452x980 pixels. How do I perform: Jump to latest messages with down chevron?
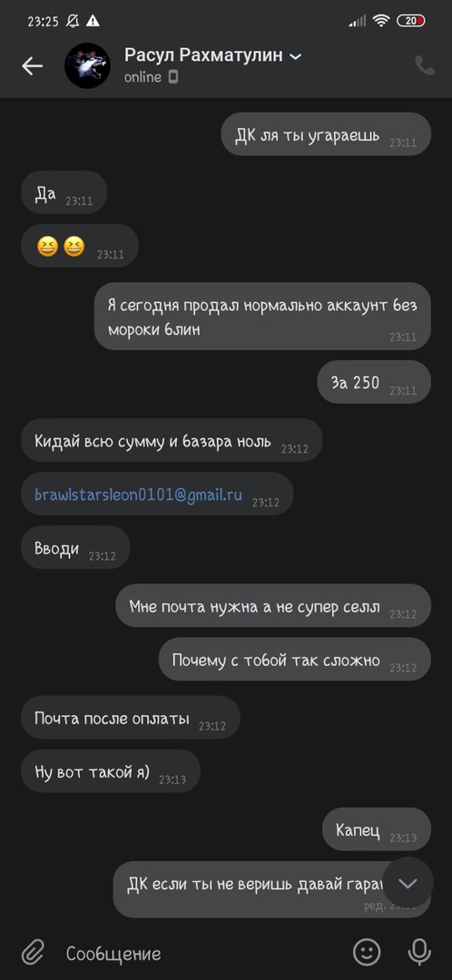[x=408, y=883]
